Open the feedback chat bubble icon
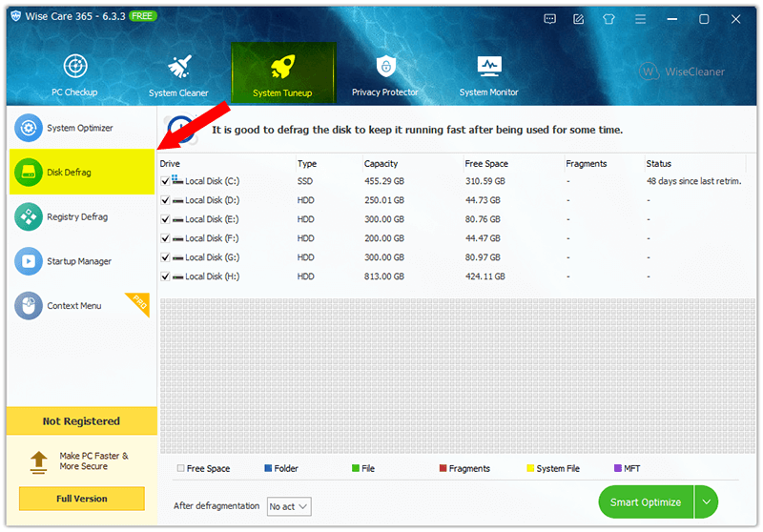 pyautogui.click(x=550, y=19)
